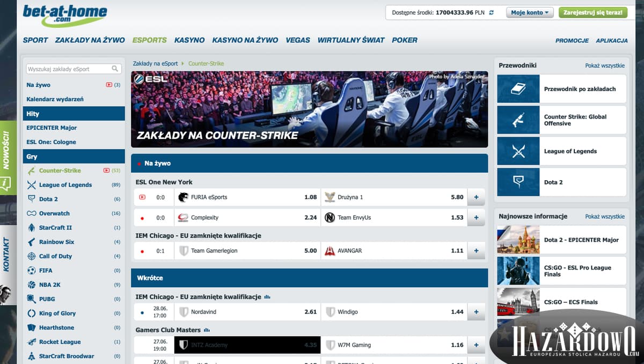The height and width of the screenshot is (364, 644).
Task: Click the live stream icon beside Na żywo
Action: (x=109, y=85)
